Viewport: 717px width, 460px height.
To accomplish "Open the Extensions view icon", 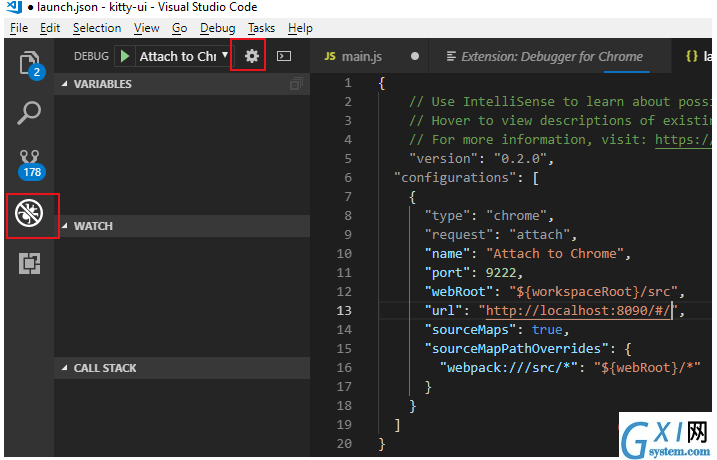I will (x=30, y=263).
